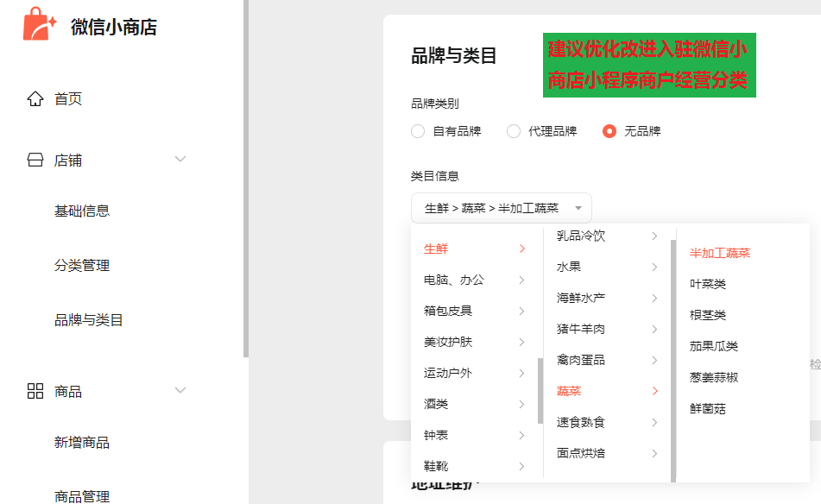This screenshot has width=821, height=504.
Task: Open the 类目信息 category dropdown box
Action: click(501, 208)
